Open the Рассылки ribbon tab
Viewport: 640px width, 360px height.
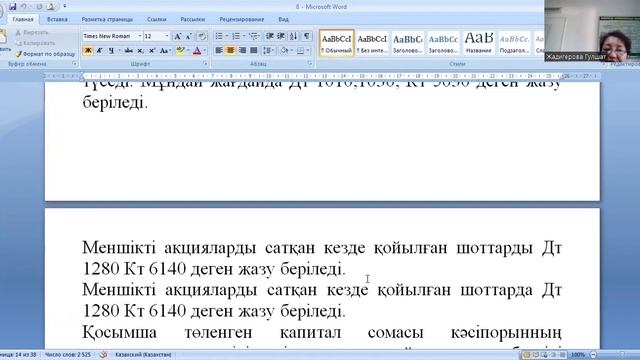click(x=192, y=19)
